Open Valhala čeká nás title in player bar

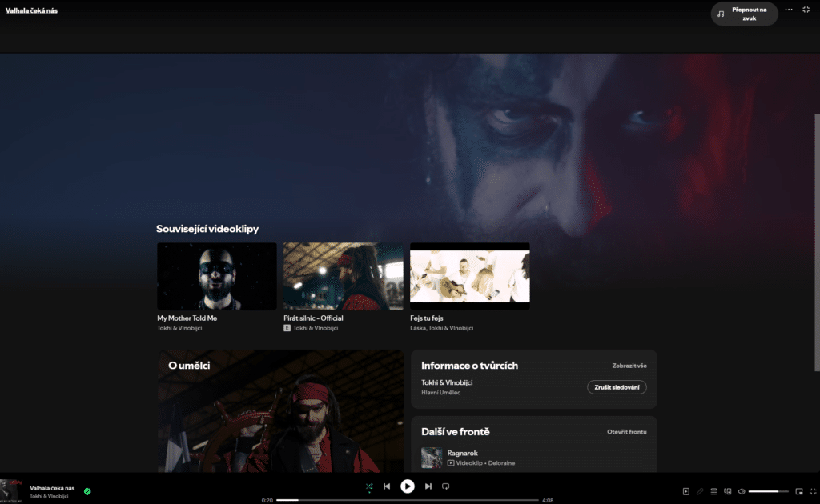point(52,488)
